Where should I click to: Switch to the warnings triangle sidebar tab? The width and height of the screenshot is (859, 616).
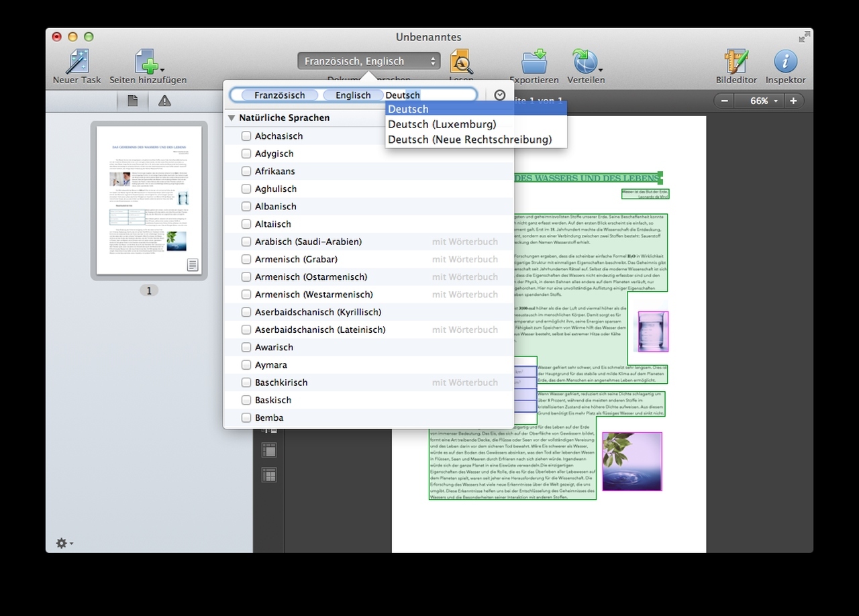click(x=164, y=101)
